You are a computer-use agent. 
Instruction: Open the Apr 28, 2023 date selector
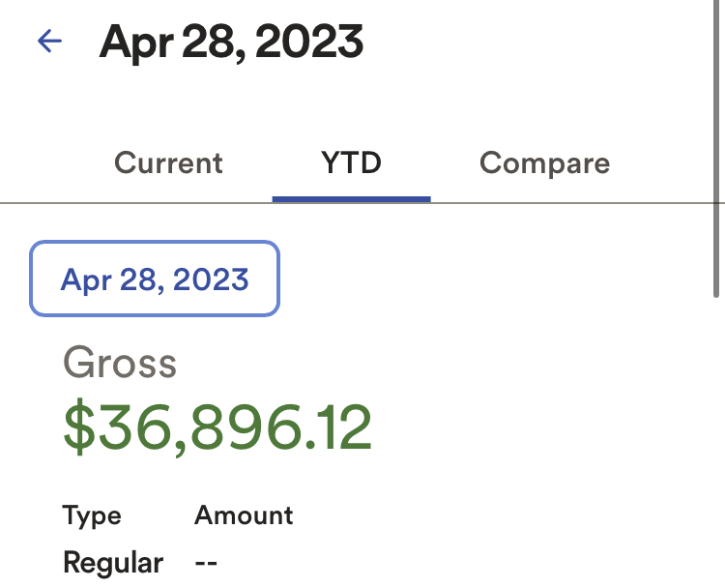pos(155,279)
